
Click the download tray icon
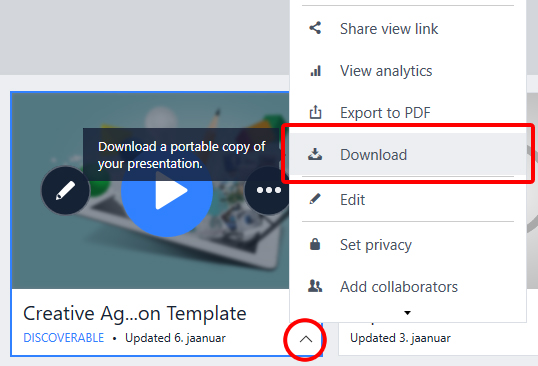point(315,154)
